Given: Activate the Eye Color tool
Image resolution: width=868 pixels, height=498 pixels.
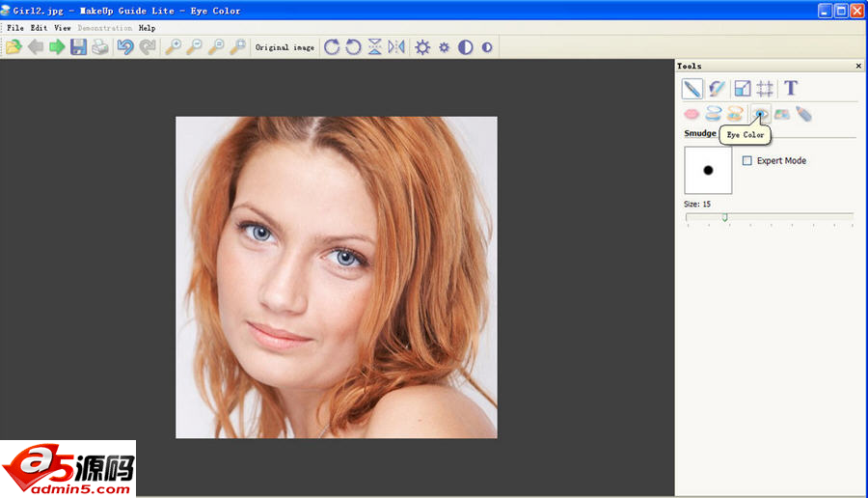Looking at the screenshot, I should pos(760,114).
